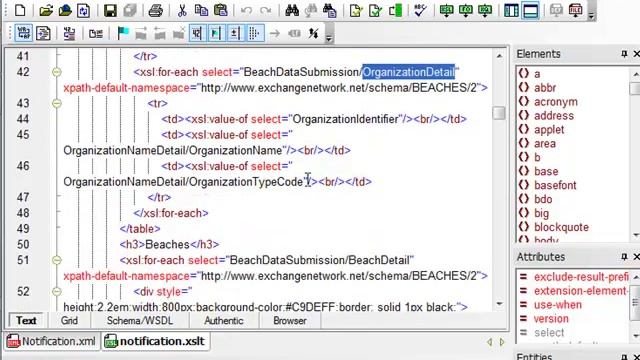This screenshot has width=640, height=360.
Task: Switch to the Browser view tab
Action: (x=290, y=320)
